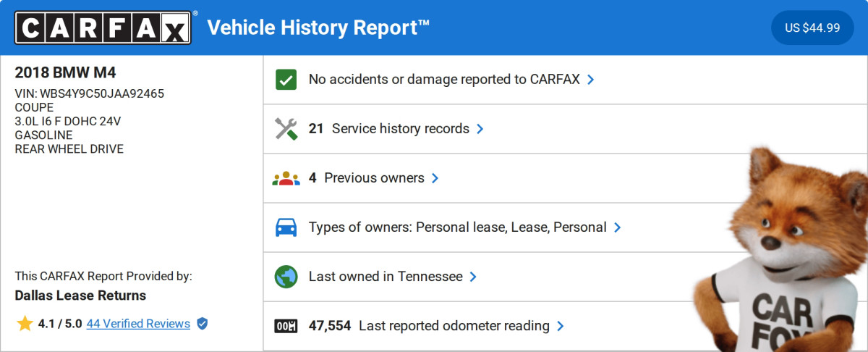Expand the last reported odometer chevron
Screen dimensions: 868x352
(561, 326)
